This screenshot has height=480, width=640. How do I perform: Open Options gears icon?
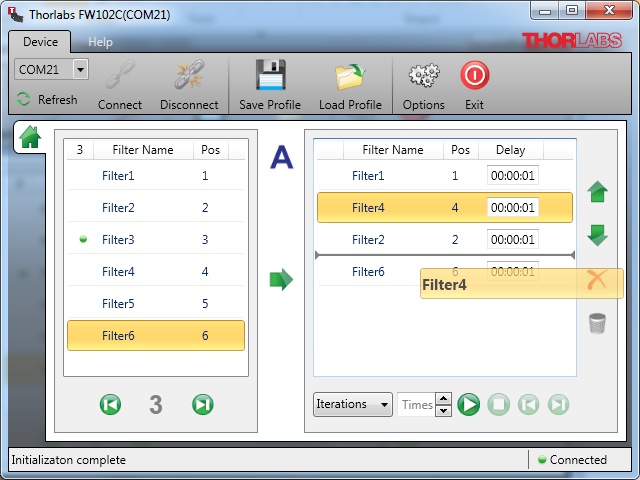424,75
